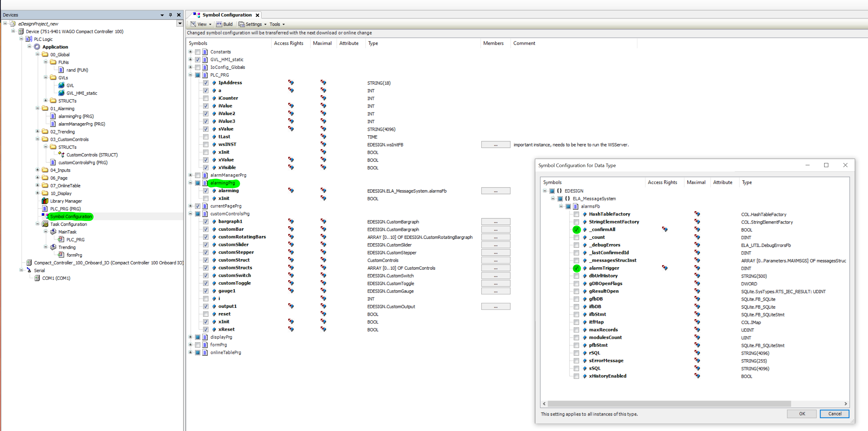Click the Task Configuration icon

(45, 224)
